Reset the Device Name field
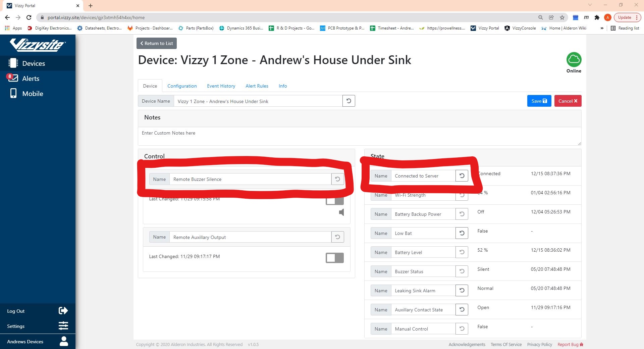 pyautogui.click(x=348, y=101)
